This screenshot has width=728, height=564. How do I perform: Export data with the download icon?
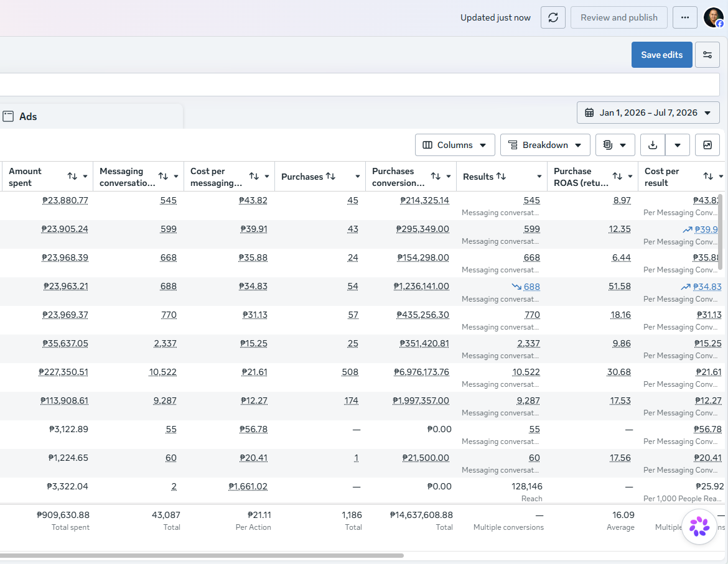pos(652,145)
